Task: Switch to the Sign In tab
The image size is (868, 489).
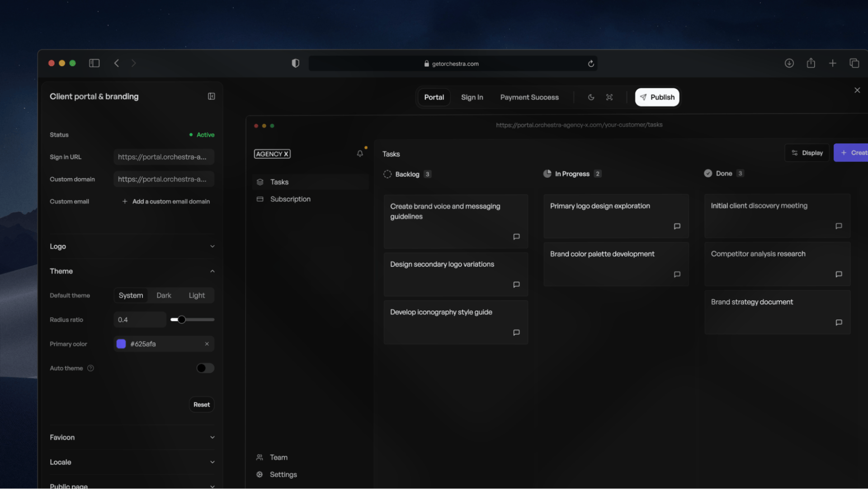Action: click(x=472, y=97)
